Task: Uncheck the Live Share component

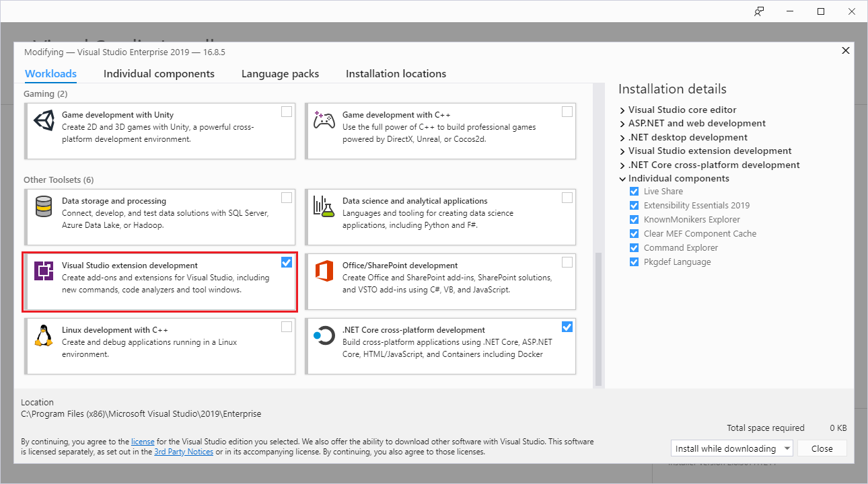Action: click(634, 192)
